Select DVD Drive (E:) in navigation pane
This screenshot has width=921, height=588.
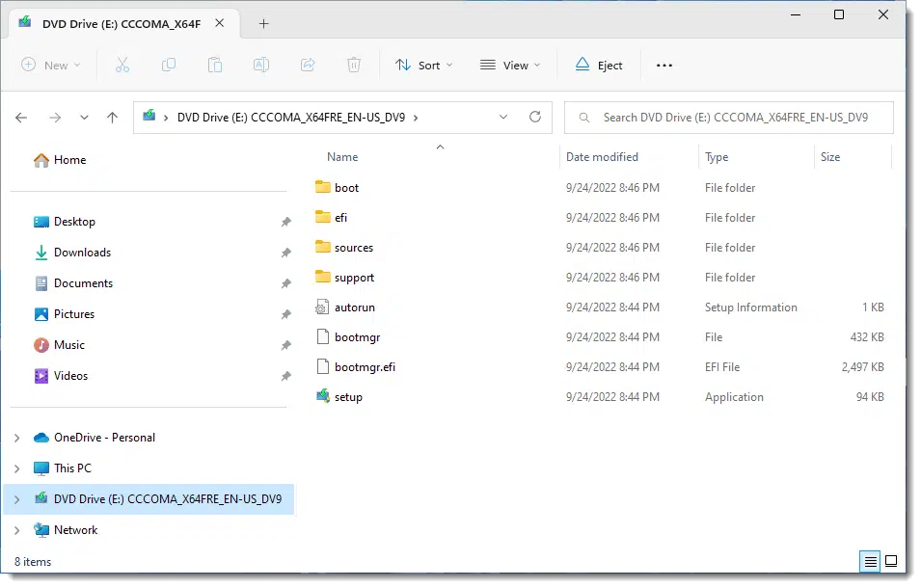coord(149,499)
